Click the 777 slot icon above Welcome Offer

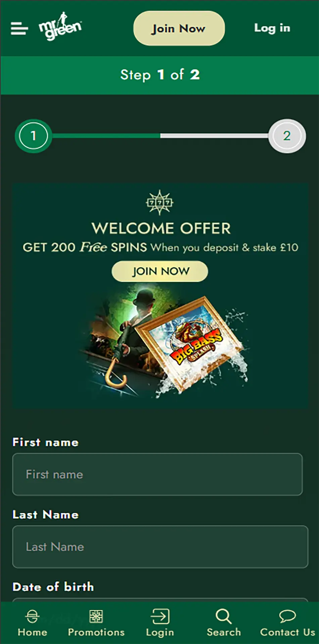[160, 202]
